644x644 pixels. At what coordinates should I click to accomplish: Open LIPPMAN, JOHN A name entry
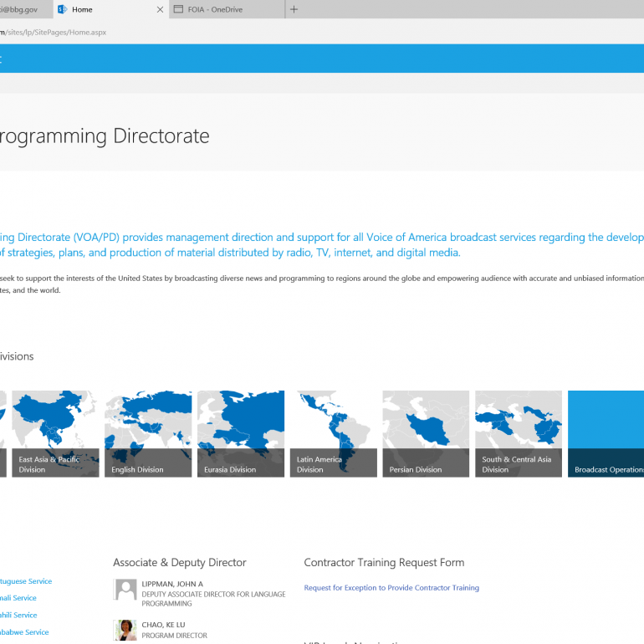click(x=172, y=584)
